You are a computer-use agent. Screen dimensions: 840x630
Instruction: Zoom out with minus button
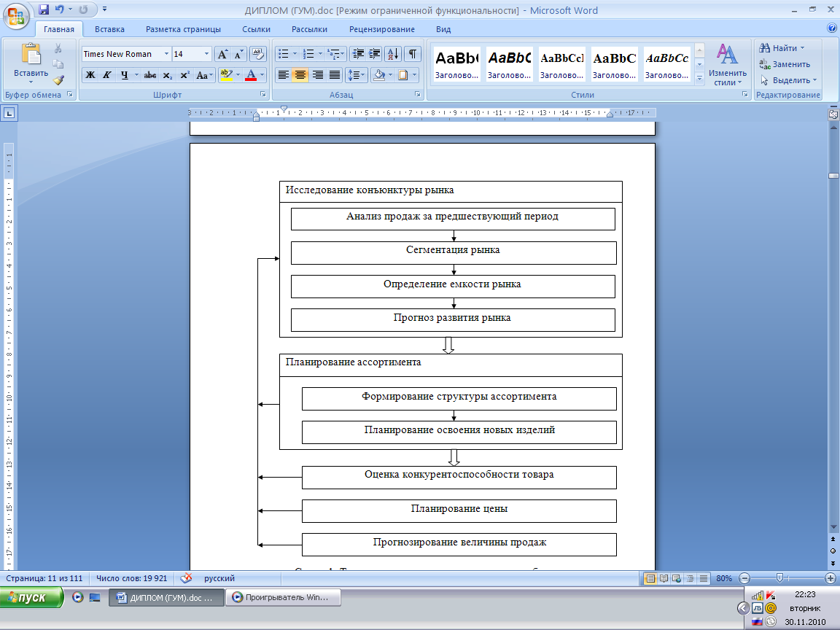click(x=744, y=578)
